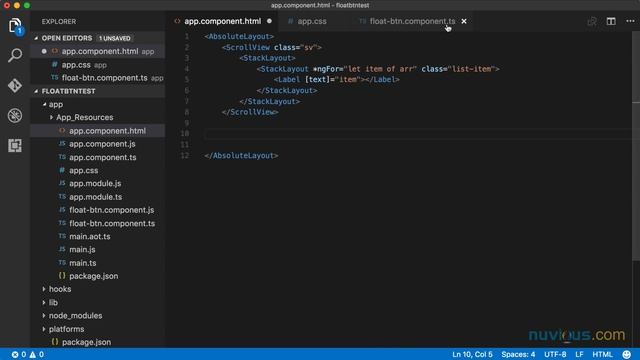Expand the lib folder

point(44,302)
